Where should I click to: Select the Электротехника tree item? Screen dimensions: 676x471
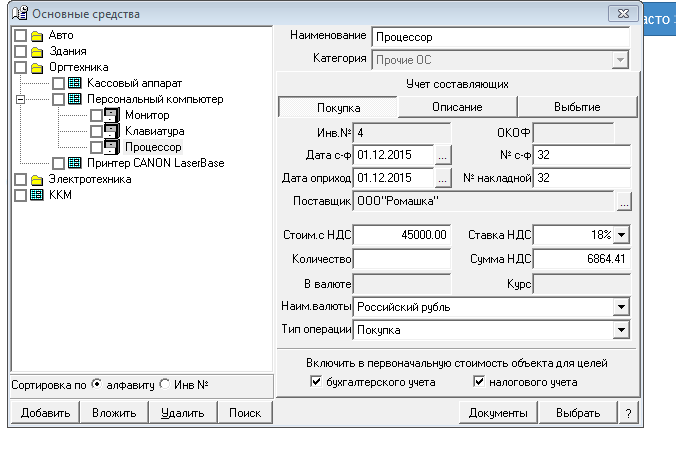click(x=90, y=179)
